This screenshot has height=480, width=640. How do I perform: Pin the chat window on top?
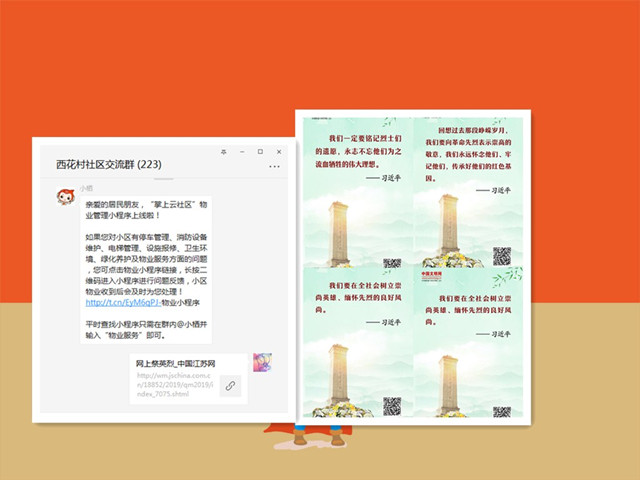pyautogui.click(x=224, y=150)
